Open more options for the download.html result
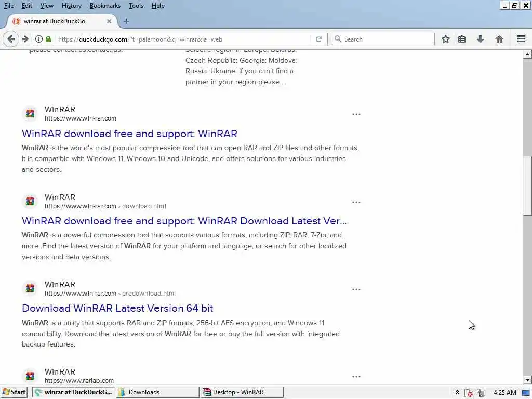 [356, 202]
